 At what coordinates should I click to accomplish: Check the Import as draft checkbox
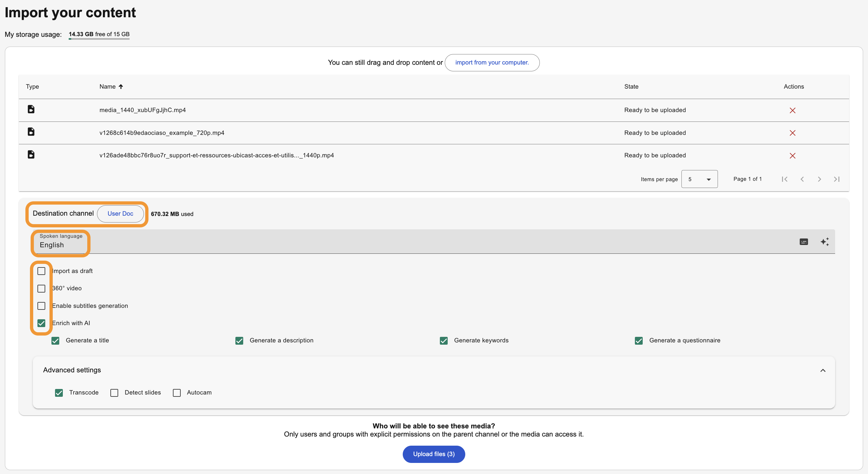coord(41,271)
